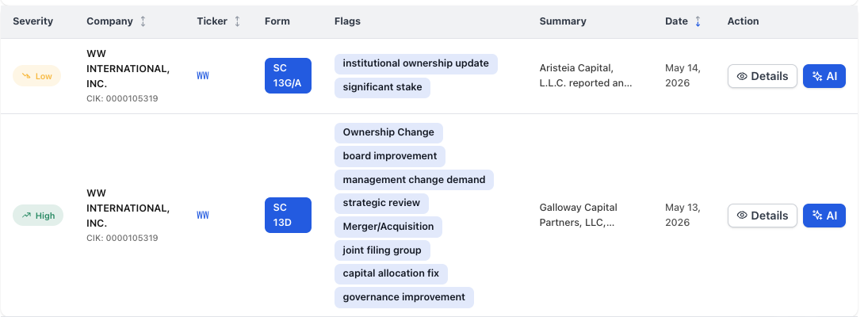The image size is (868, 317).
Task: Run AI analysis on the SC 13D filing
Action: tap(824, 216)
